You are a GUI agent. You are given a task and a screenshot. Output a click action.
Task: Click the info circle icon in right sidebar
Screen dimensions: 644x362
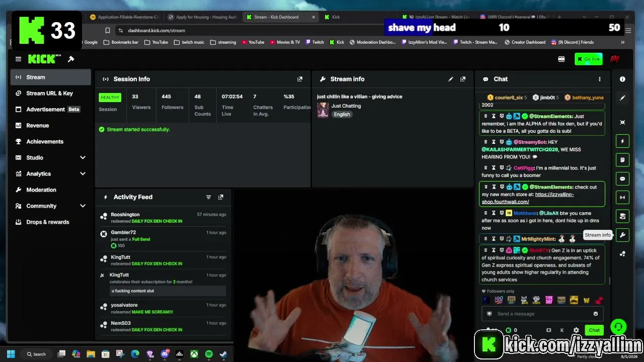[622, 79]
